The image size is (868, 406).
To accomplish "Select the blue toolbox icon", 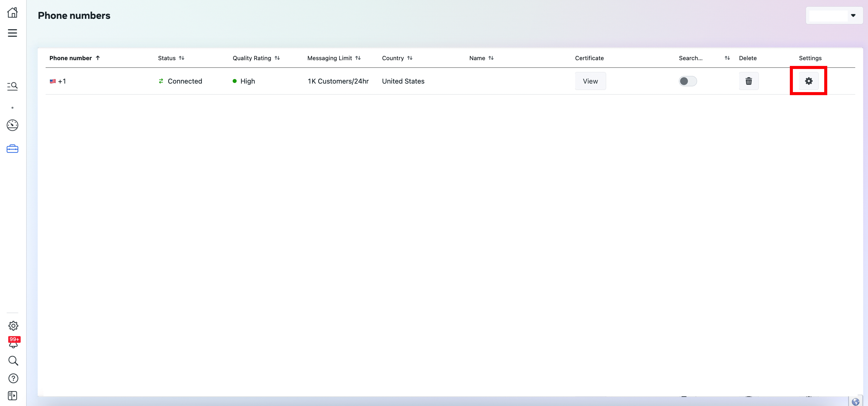I will pos(12,149).
